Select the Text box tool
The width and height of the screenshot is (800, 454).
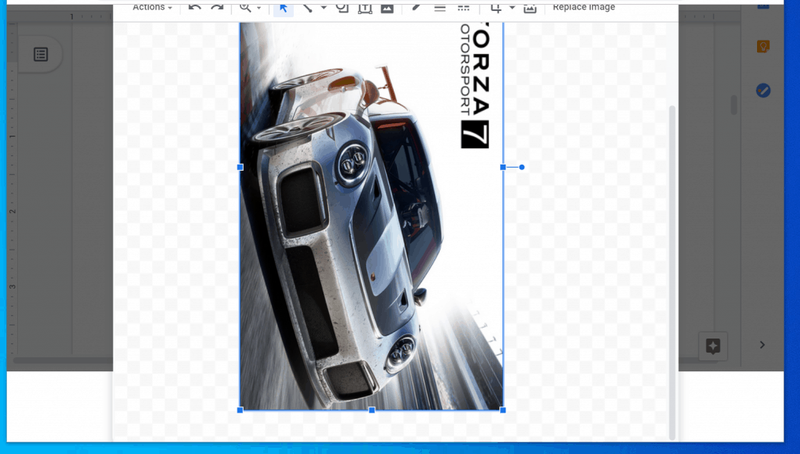click(x=365, y=7)
